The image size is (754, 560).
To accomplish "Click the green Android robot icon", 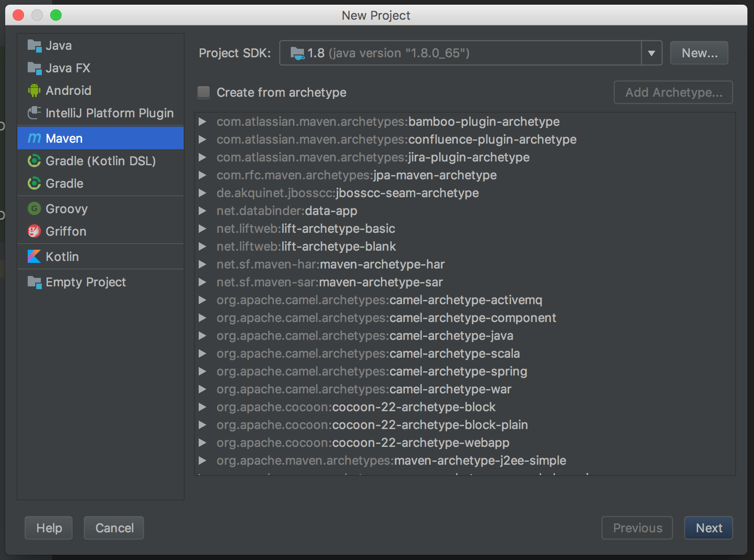I will pyautogui.click(x=34, y=91).
